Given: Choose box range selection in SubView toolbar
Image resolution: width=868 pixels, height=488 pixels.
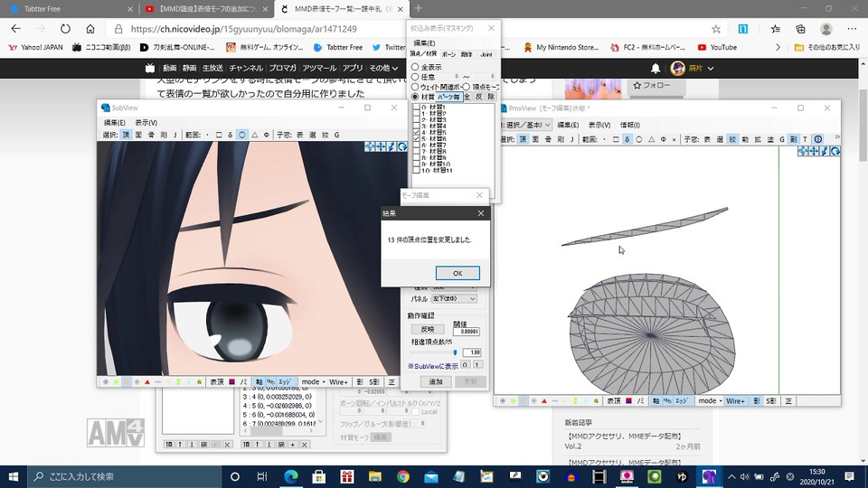Looking at the screenshot, I should [x=219, y=135].
